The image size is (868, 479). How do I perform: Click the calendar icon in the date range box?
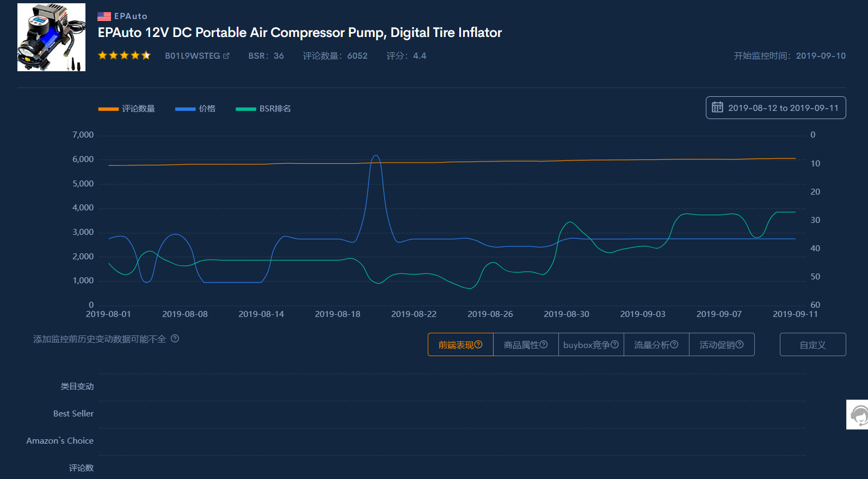click(717, 107)
